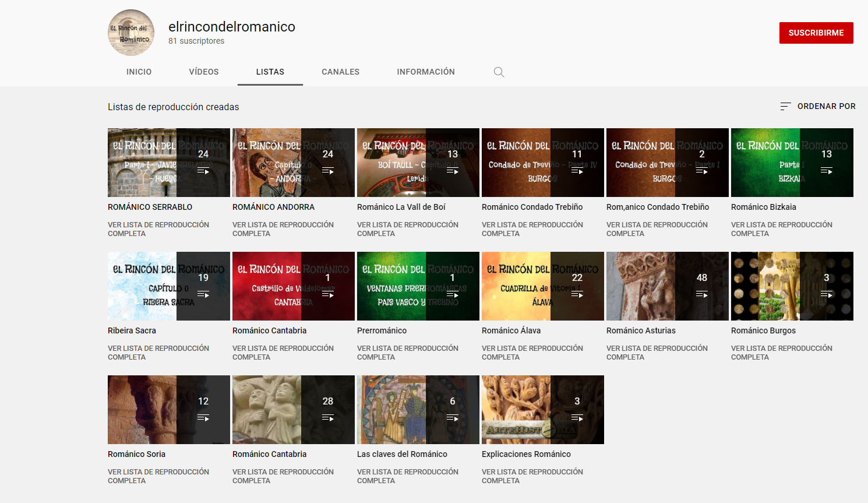The height and width of the screenshot is (503, 868).
Task: Click the Románico Soria title link
Action: (x=136, y=454)
